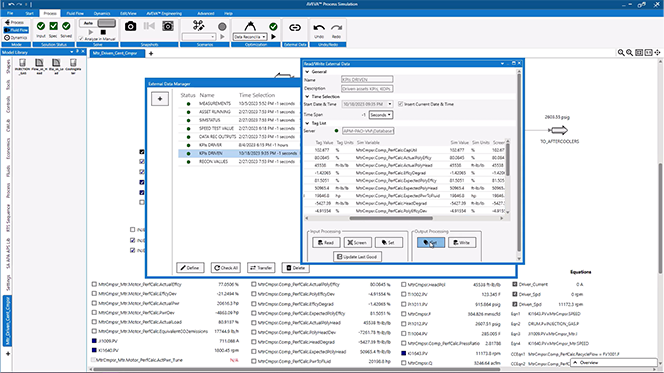Open the File menu
This screenshot has height=373, width=664.
[x=10, y=13]
